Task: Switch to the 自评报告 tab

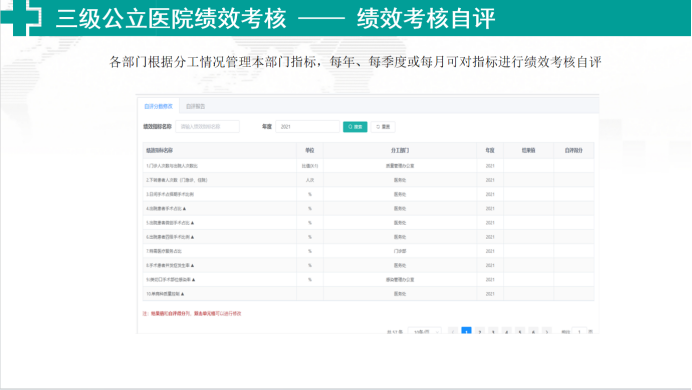Action: (x=196, y=106)
